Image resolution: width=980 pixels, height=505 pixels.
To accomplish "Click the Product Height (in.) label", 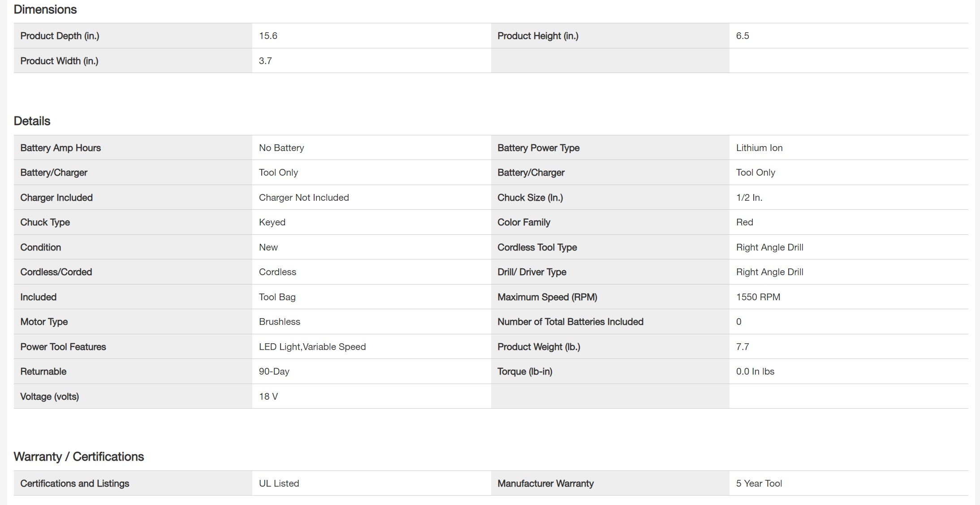I will [x=538, y=36].
